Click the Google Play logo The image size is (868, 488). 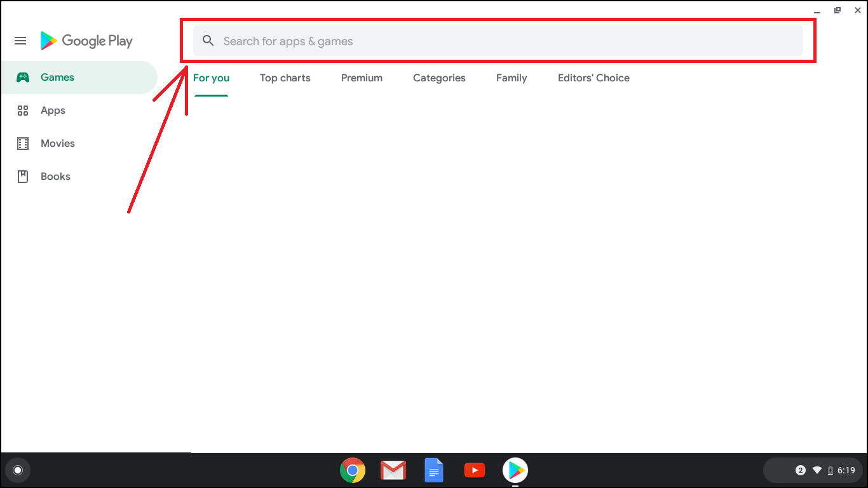coord(86,41)
